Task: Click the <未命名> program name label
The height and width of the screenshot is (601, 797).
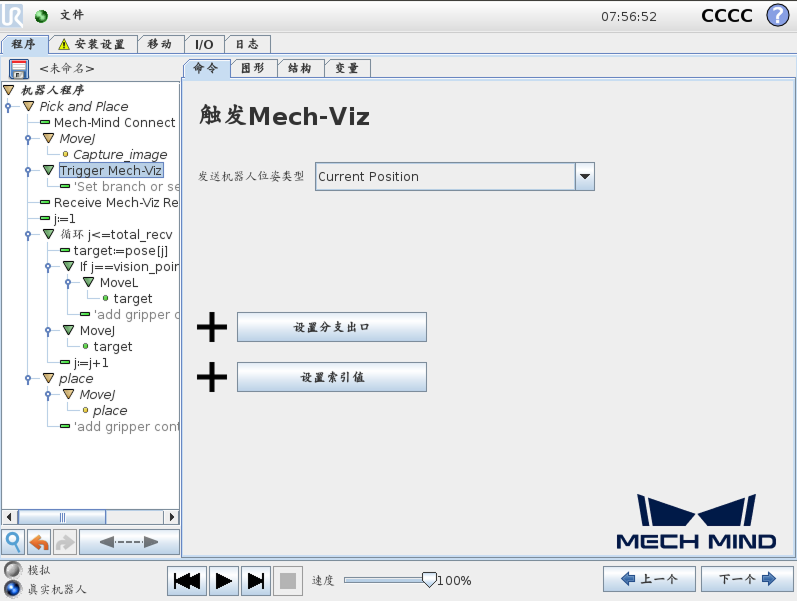Action: (x=67, y=69)
